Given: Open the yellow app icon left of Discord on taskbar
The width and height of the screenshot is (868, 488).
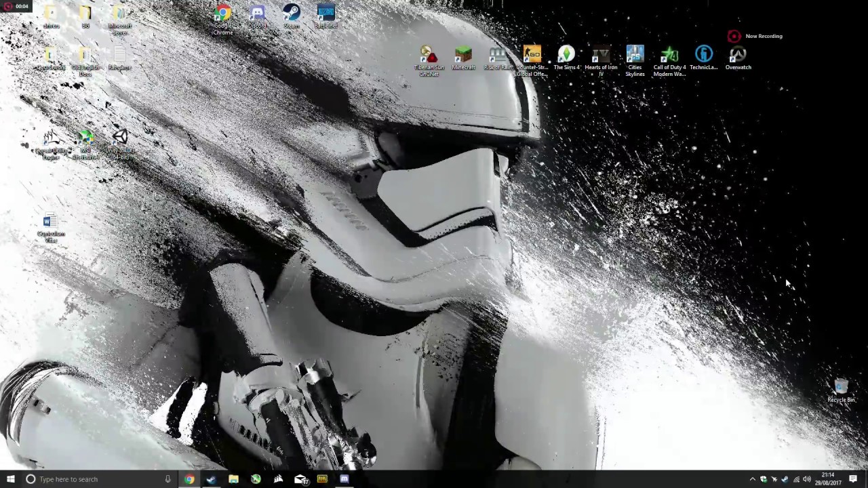Looking at the screenshot, I should 322,479.
